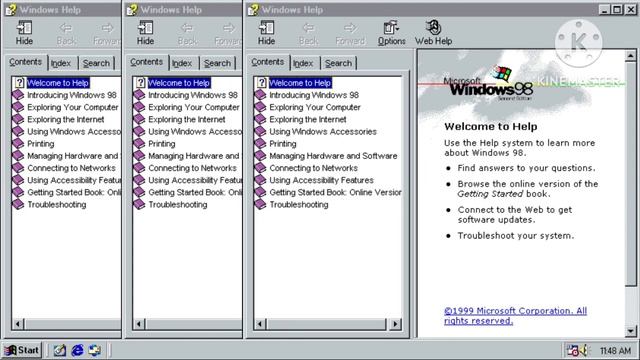Expand Getting Started Book: Online Version, rightmost window
The height and width of the screenshot is (360, 640).
click(x=335, y=192)
